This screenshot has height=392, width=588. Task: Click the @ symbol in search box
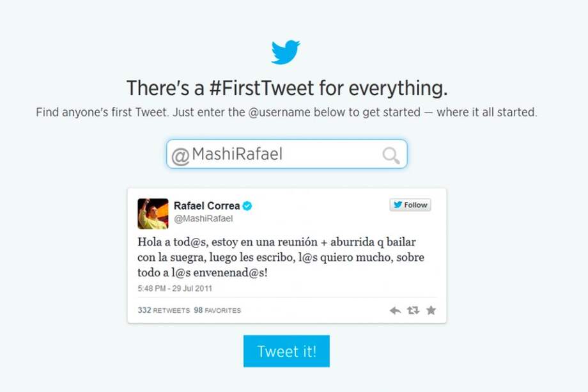click(x=180, y=155)
